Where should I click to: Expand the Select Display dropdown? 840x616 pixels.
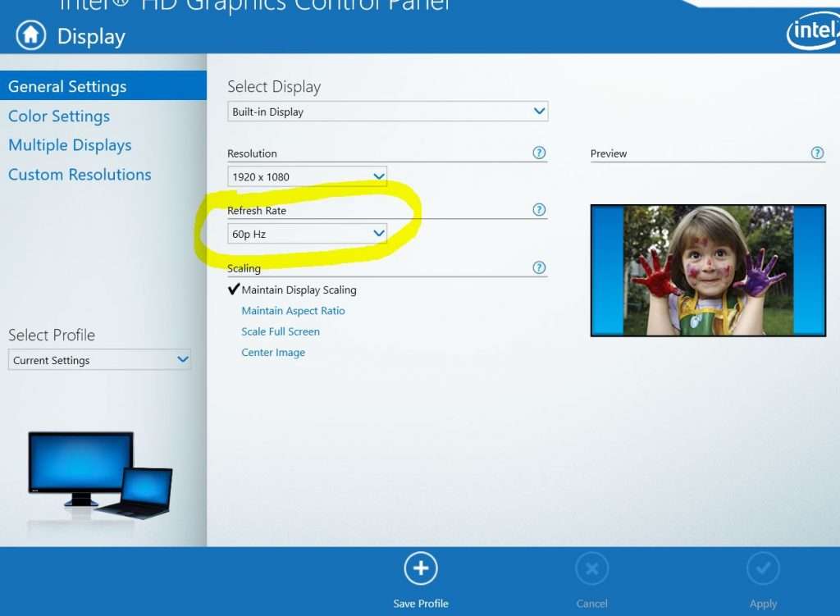(387, 112)
